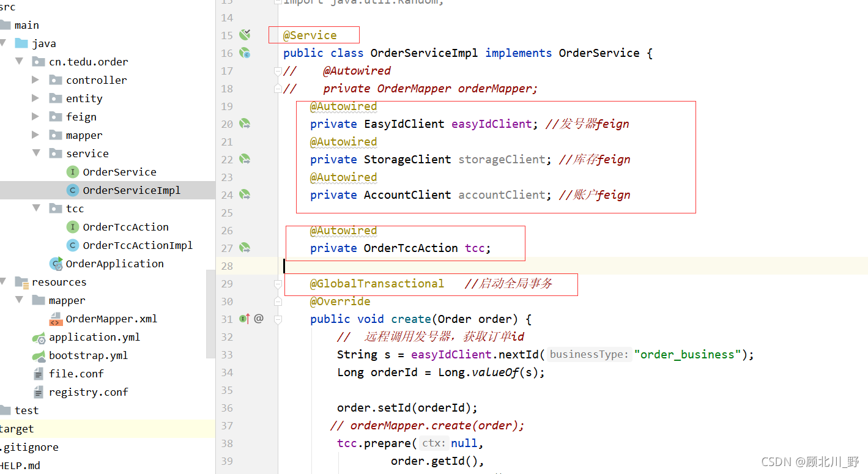Click the fold marker on line 17 to collapse
This screenshot has height=474, width=868.
[x=279, y=70]
